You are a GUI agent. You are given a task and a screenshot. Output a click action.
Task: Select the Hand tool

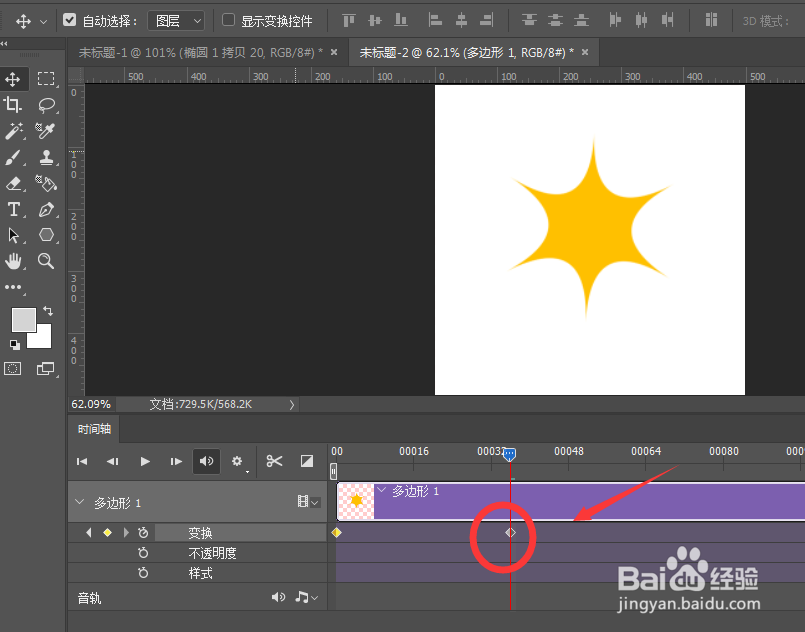click(x=14, y=262)
